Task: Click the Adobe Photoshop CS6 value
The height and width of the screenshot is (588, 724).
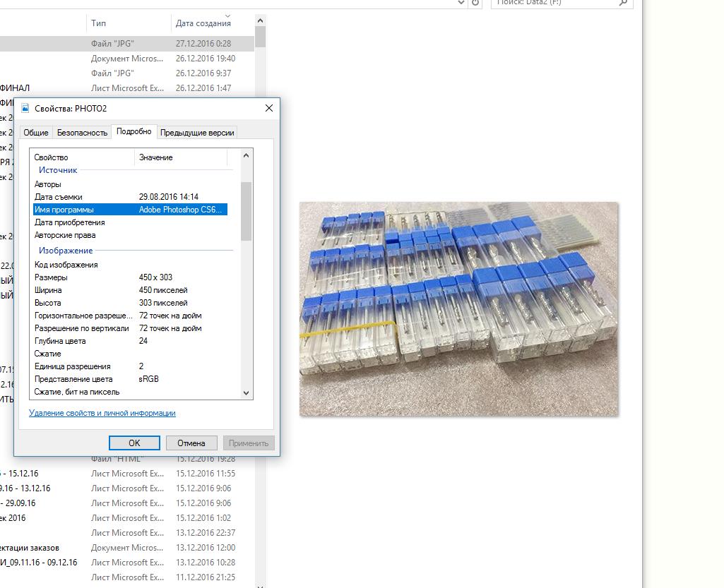Action: (x=180, y=210)
